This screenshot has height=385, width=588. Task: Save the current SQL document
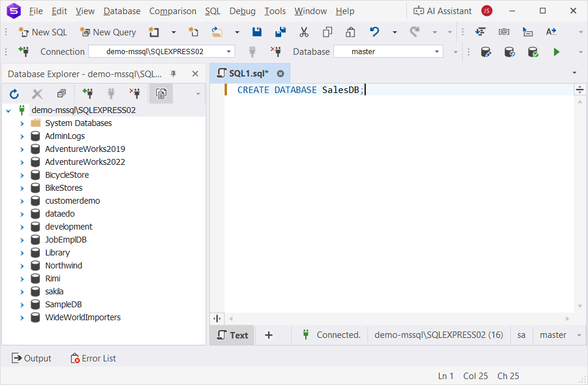point(257,32)
